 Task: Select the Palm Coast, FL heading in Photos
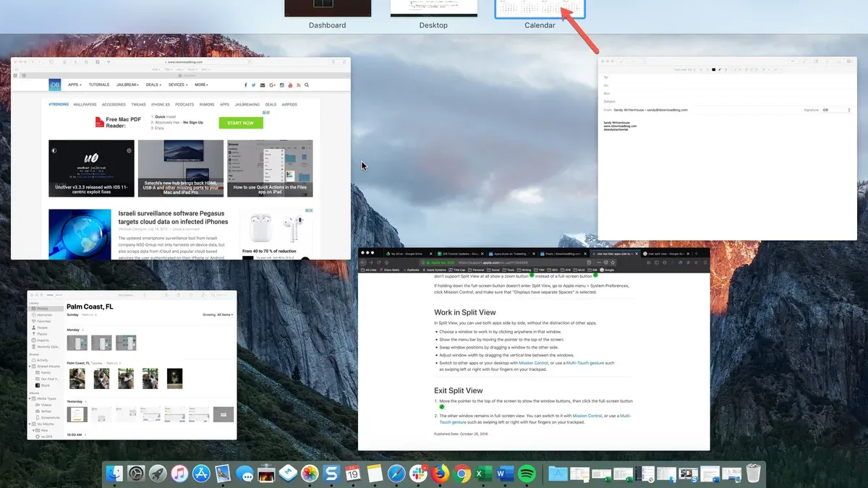[x=90, y=307]
